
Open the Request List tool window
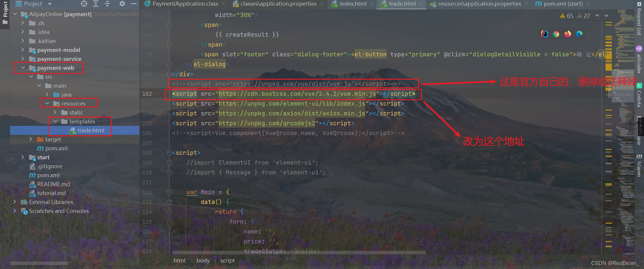click(639, 19)
